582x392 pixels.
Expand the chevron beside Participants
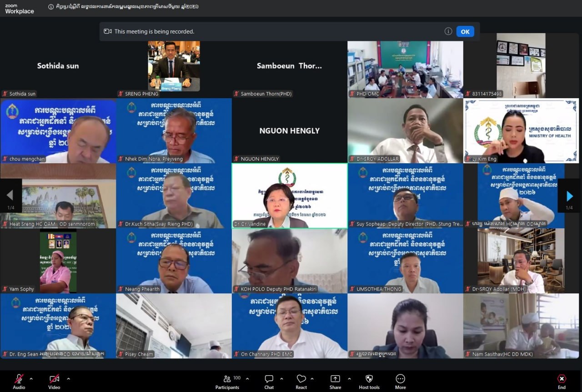tap(247, 378)
